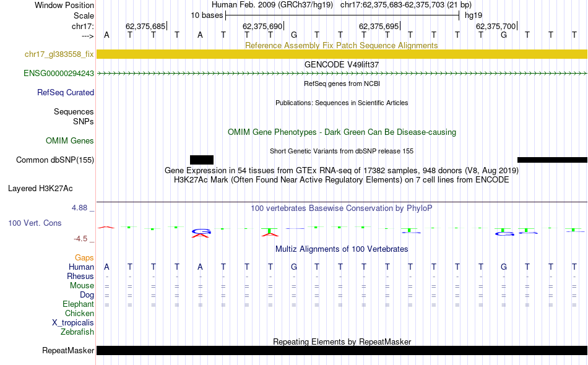Click the OMIM Gene Phenotypes track title

(x=342, y=132)
